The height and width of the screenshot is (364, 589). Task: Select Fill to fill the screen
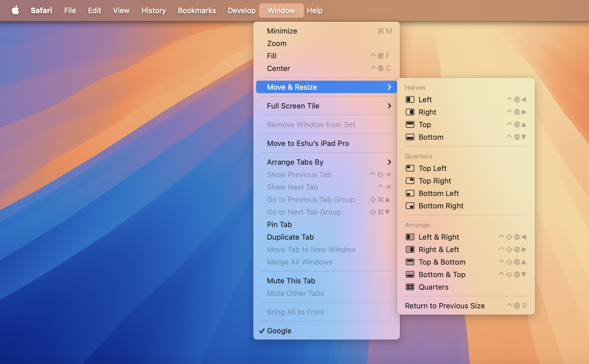click(327, 56)
